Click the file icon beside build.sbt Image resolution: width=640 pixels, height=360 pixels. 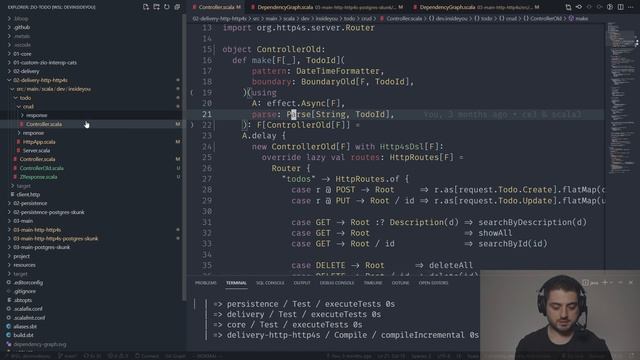coord(9,335)
